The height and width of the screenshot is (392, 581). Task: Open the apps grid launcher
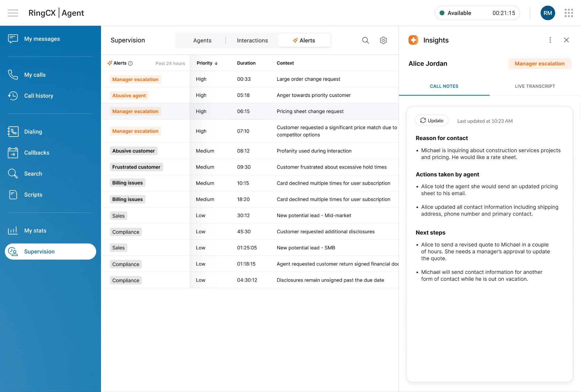coord(569,13)
